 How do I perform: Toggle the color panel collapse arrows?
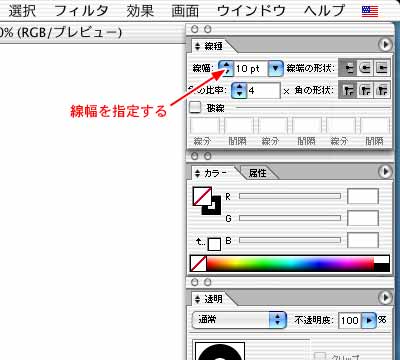(x=197, y=173)
